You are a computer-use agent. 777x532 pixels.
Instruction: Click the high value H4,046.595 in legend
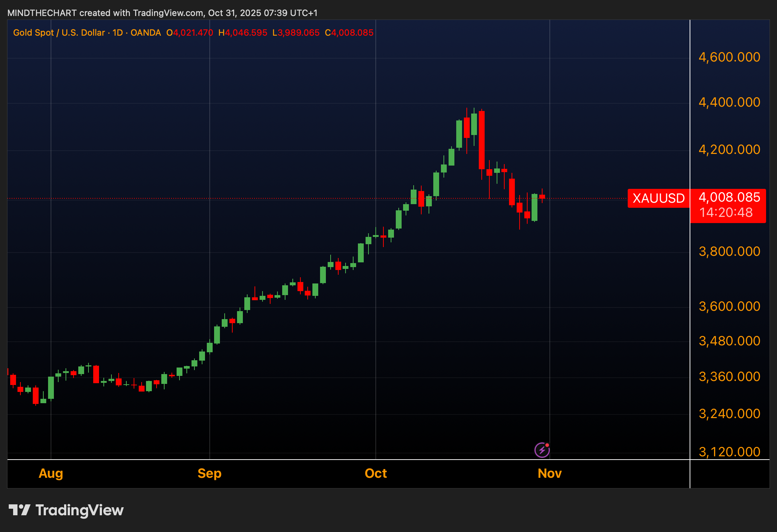[243, 33]
